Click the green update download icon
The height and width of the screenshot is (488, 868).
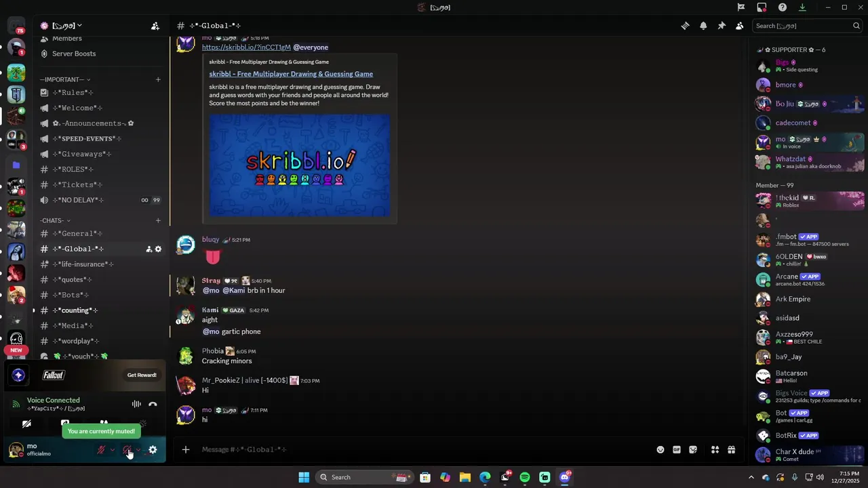click(802, 7)
